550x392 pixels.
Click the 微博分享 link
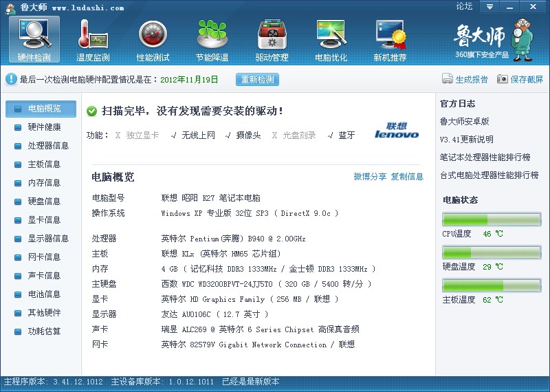(x=370, y=177)
